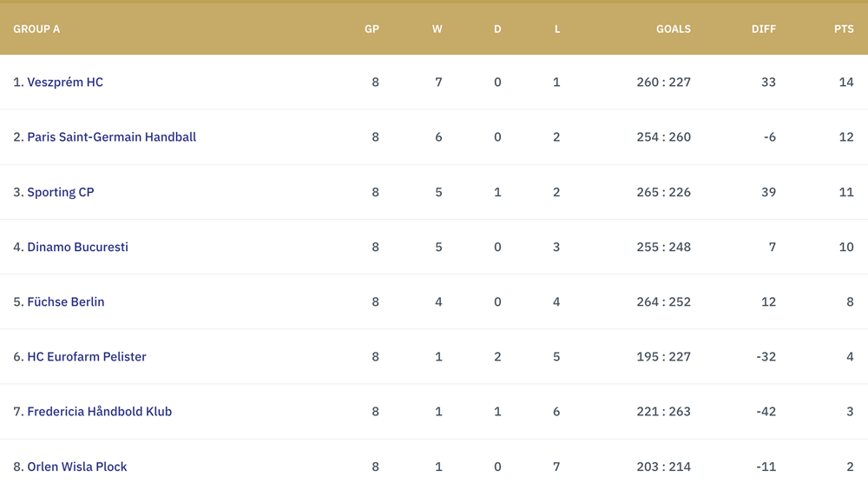Select the Sporting CP team link

[61, 192]
